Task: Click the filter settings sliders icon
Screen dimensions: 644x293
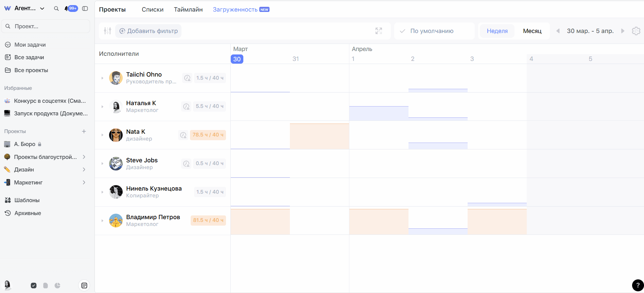Action: (107, 31)
